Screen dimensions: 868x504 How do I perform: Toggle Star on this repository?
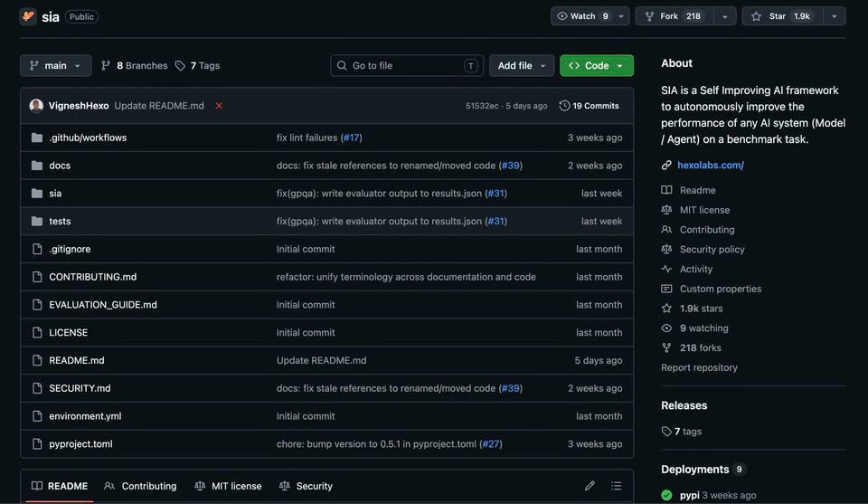(x=783, y=16)
